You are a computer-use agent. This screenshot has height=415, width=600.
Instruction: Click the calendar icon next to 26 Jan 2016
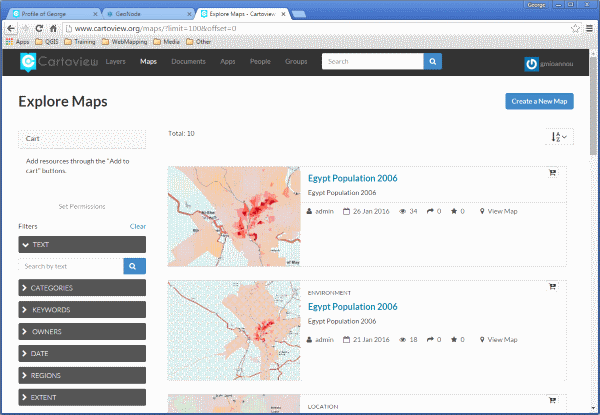[x=346, y=211]
